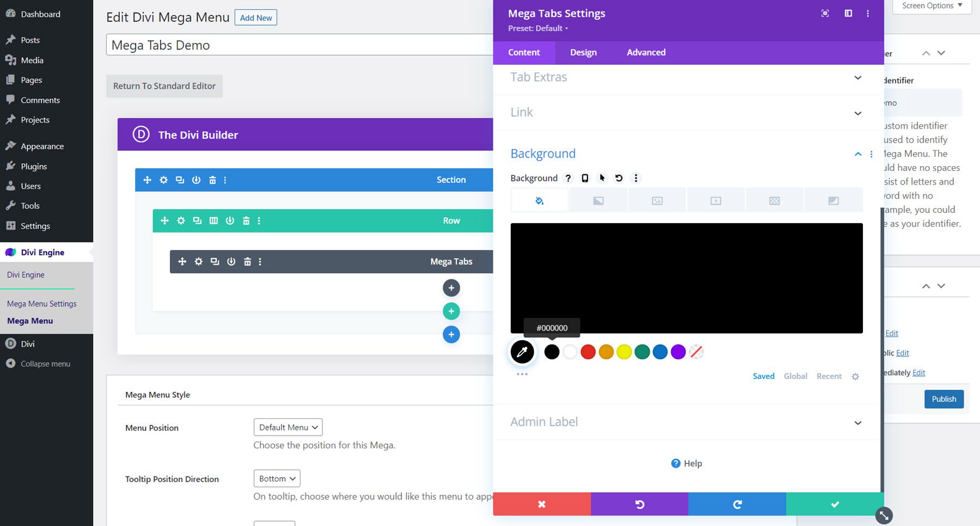Select the background mask tab
Image resolution: width=980 pixels, height=526 pixels.
pyautogui.click(x=834, y=200)
